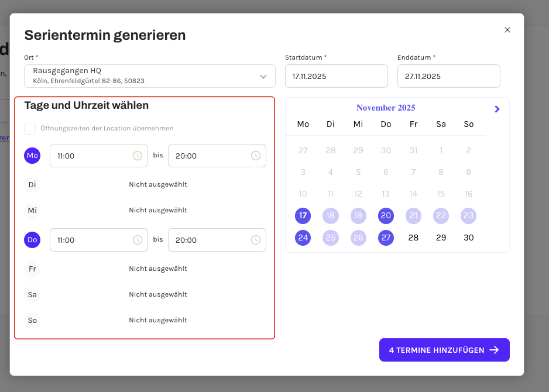Select November 28 in the calendar
The height and width of the screenshot is (392, 549).
413,237
